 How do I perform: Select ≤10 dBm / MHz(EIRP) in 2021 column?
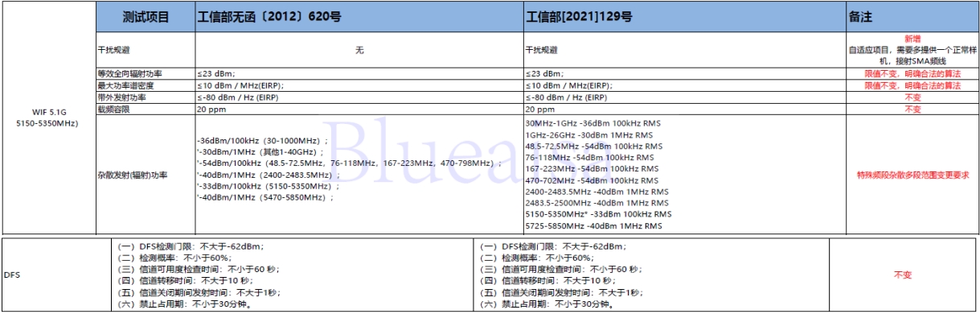(x=684, y=85)
